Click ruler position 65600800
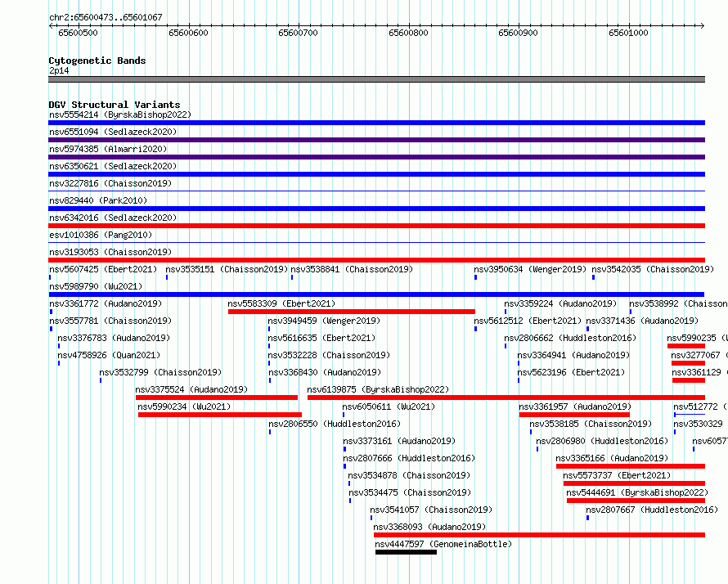This screenshot has width=728, height=584. click(408, 33)
